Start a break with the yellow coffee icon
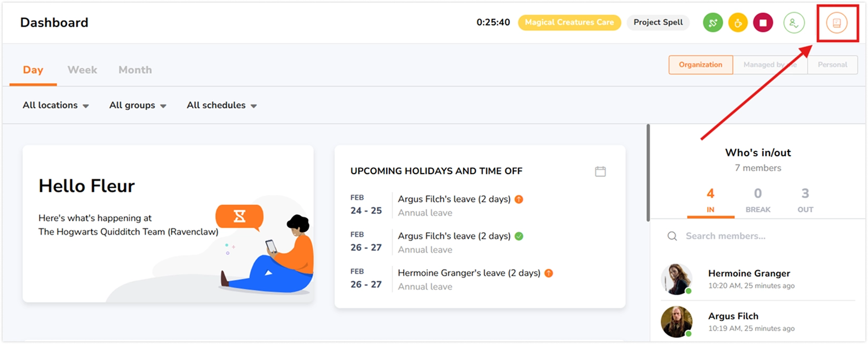The height and width of the screenshot is (344, 868). pyautogui.click(x=738, y=23)
